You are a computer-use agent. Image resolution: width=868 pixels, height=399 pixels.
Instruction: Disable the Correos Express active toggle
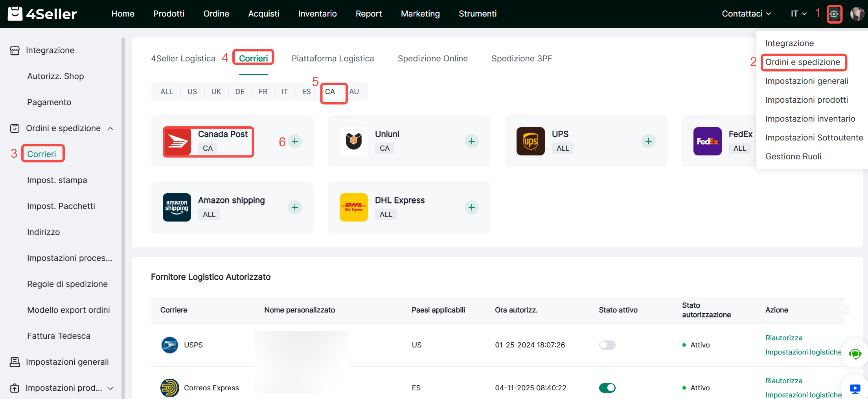pos(607,388)
